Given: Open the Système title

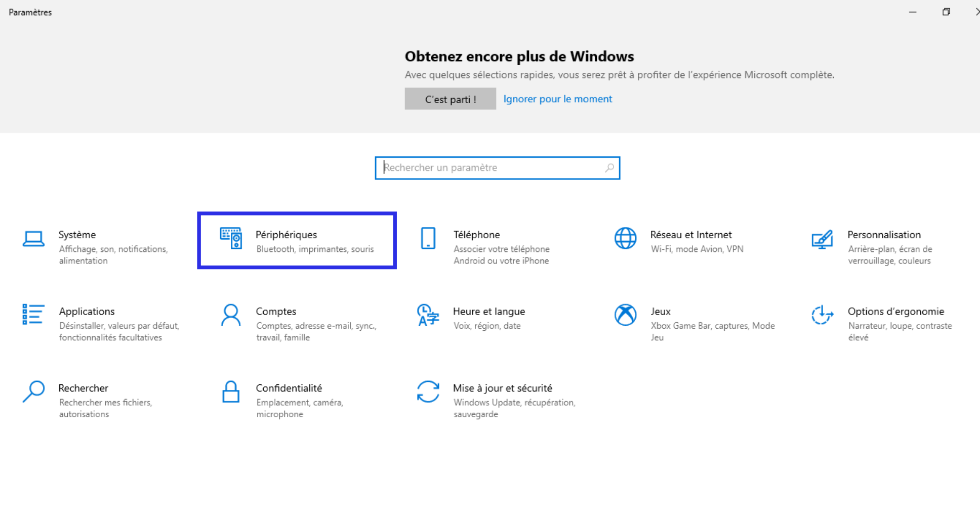Looking at the screenshot, I should (x=77, y=235).
